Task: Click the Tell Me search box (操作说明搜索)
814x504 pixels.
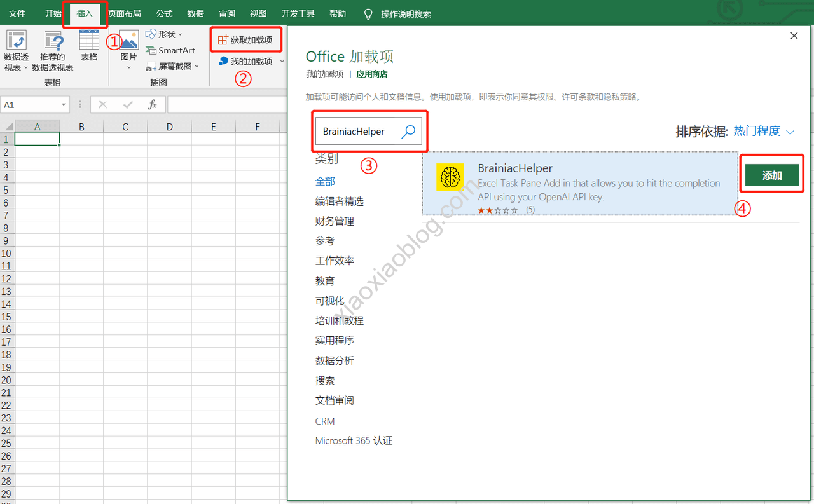Action: 406,14
